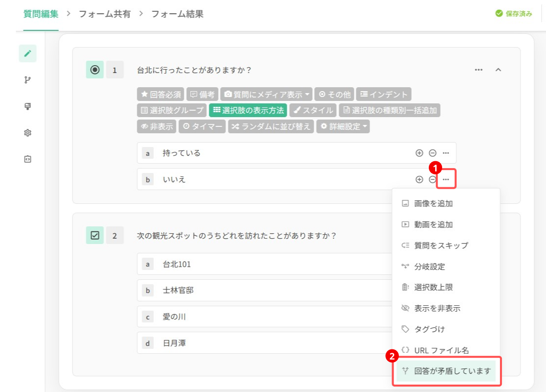
Task: Switch to 質問編集 tab
Action: [x=41, y=14]
